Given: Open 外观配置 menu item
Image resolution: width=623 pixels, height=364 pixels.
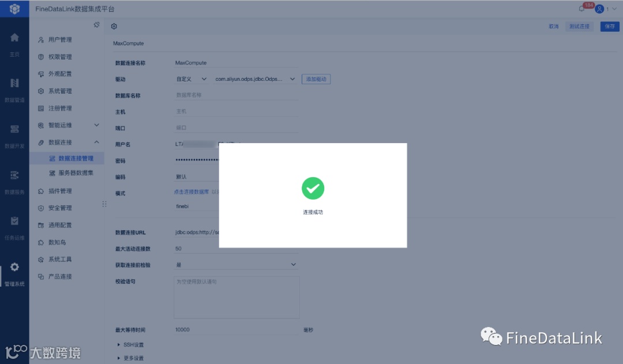Looking at the screenshot, I should 60,74.
